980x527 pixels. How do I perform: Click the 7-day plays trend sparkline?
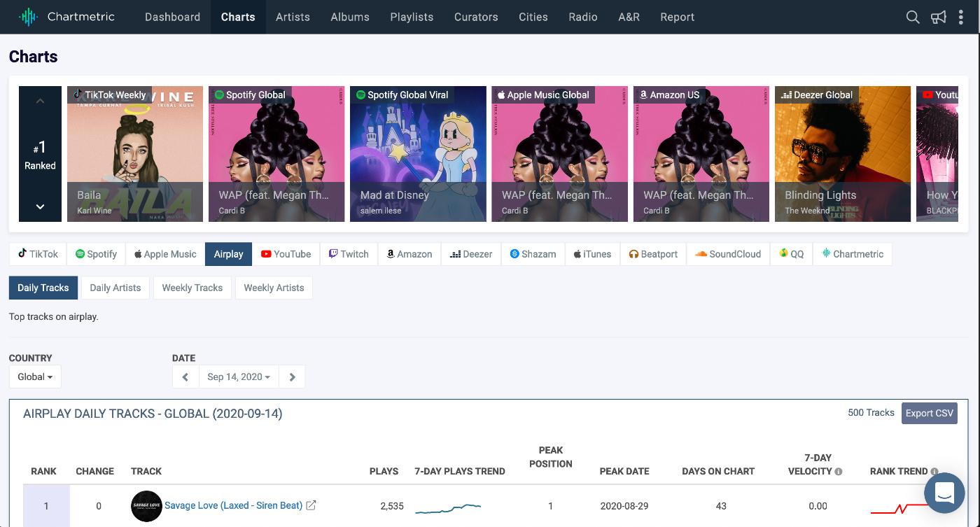(448, 508)
